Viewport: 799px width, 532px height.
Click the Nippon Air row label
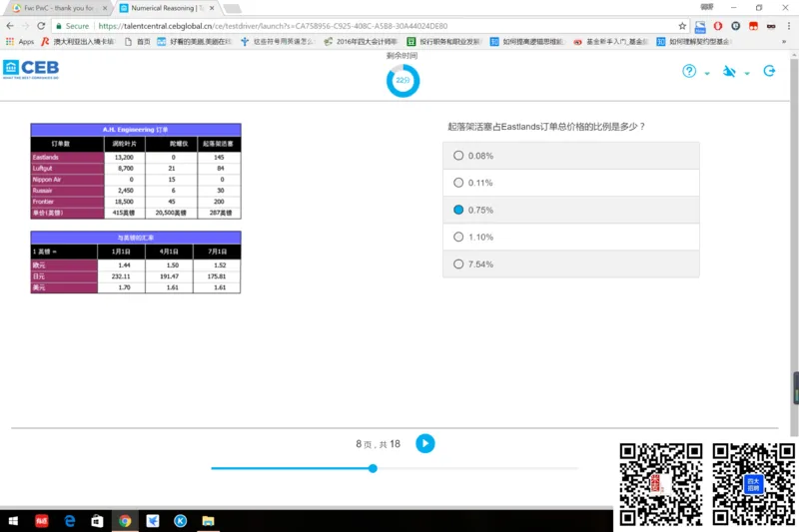coord(68,180)
